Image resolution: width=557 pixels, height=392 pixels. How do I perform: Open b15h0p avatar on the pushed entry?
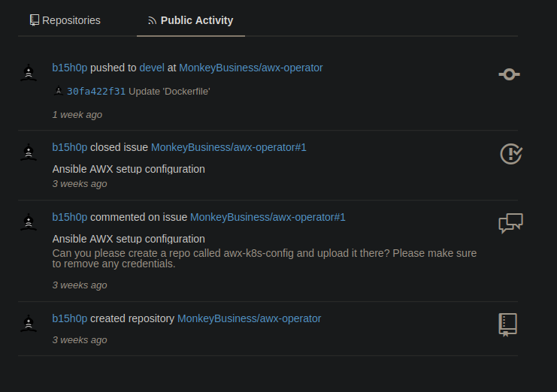click(x=29, y=73)
